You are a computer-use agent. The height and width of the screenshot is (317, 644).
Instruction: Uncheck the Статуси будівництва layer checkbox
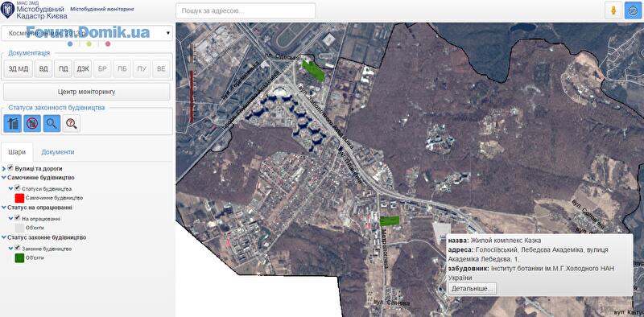[x=17, y=187]
